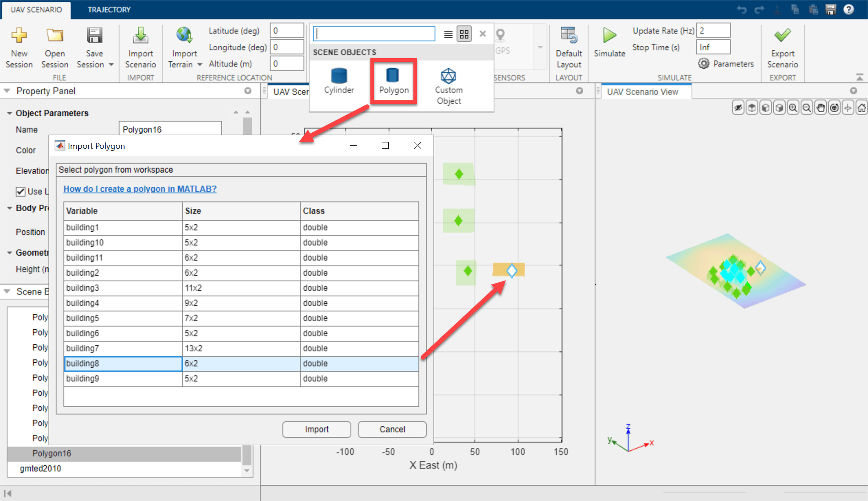Click in the Update Rate input field
The image size is (868, 501).
click(713, 31)
